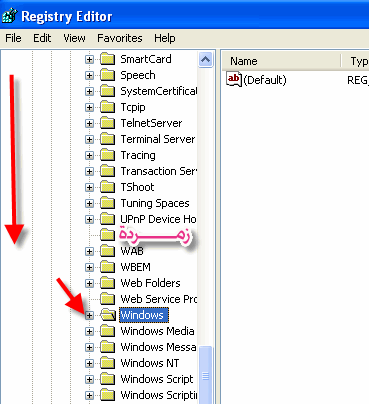Expand the WBEM key
This screenshot has height=404, width=369.
(89, 267)
